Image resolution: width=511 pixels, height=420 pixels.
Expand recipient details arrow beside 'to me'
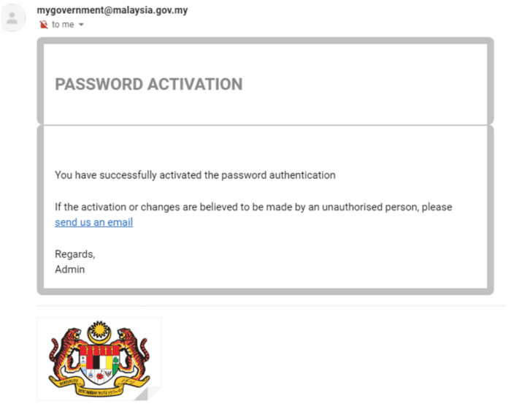81,25
